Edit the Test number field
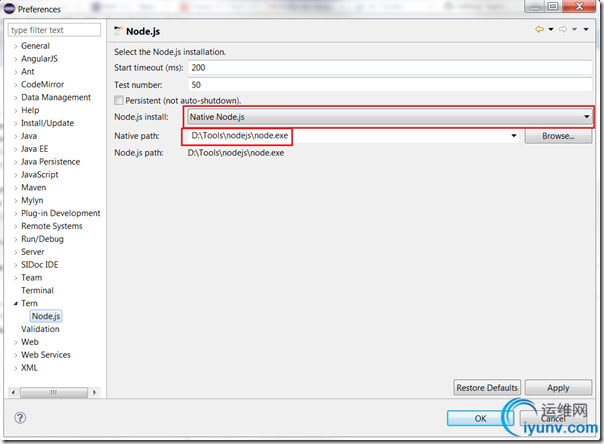Image resolution: width=604 pixels, height=444 pixels. (x=390, y=85)
